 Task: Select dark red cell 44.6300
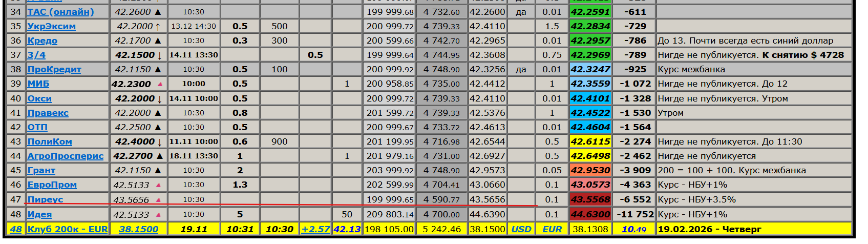pos(590,214)
